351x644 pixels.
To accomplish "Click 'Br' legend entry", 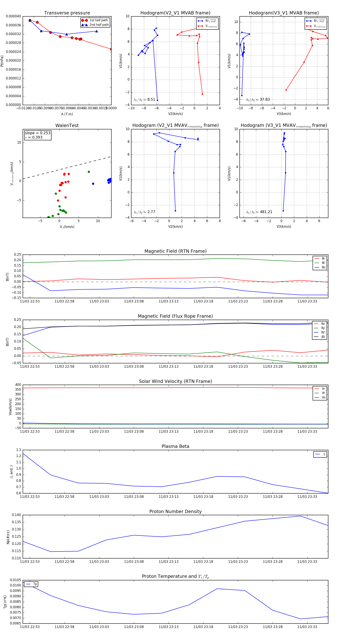I will (320, 259).
